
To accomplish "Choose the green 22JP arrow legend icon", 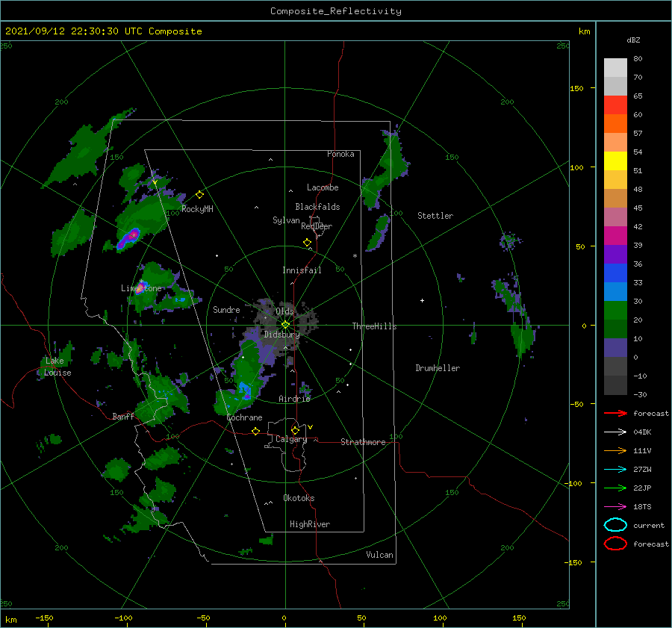I will 615,488.
